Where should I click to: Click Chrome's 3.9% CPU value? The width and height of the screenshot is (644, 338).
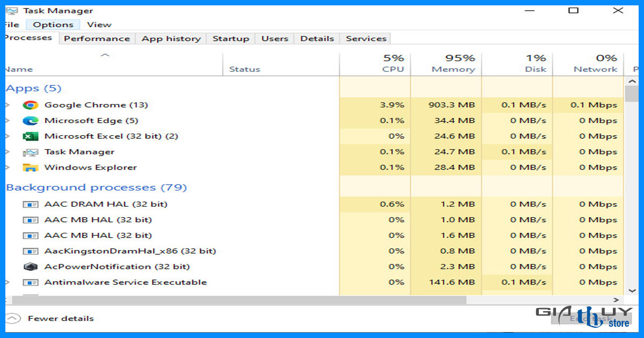[392, 105]
